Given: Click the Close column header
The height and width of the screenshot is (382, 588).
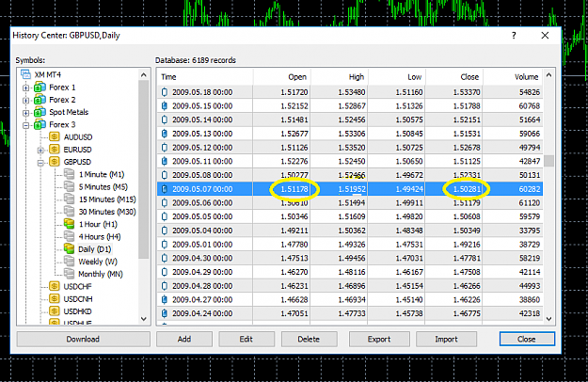Looking at the screenshot, I should coord(454,77).
